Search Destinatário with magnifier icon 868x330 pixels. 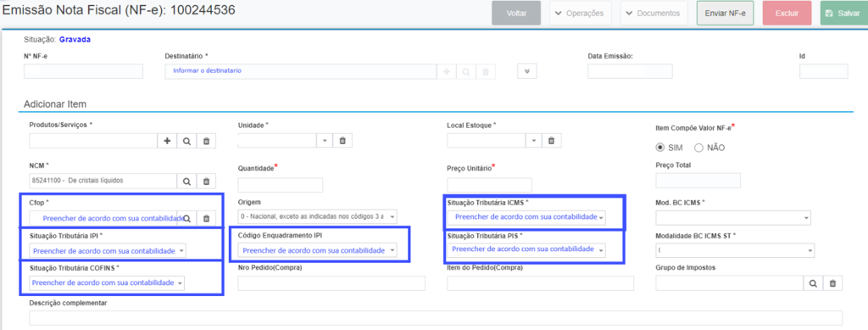tap(466, 71)
